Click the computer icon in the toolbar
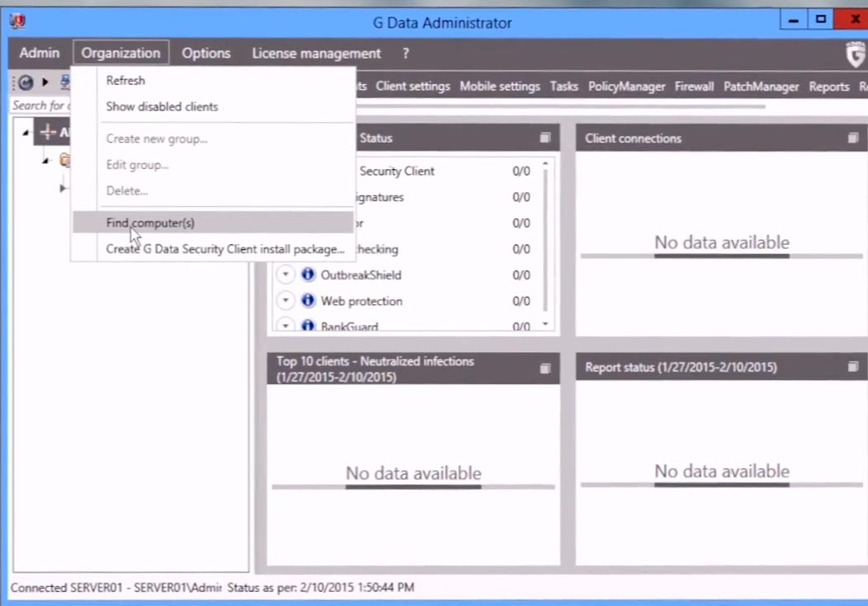This screenshot has width=868, height=606. 64,82
